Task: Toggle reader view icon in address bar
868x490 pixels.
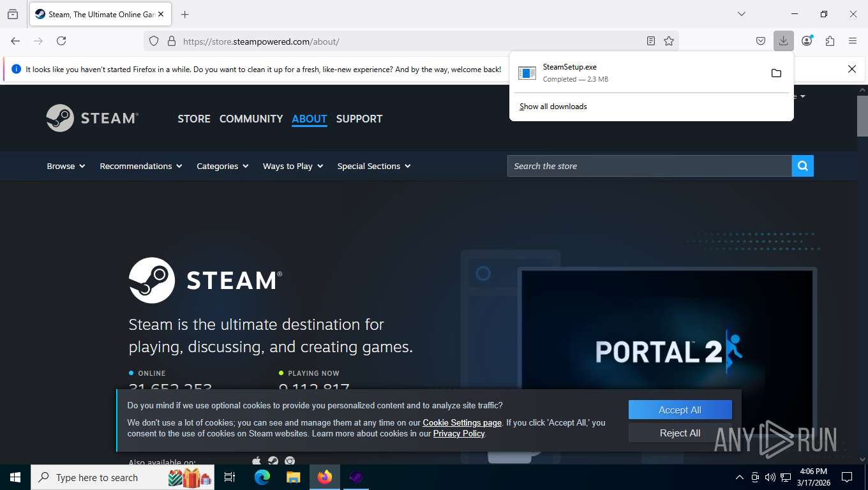Action: [x=651, y=41]
